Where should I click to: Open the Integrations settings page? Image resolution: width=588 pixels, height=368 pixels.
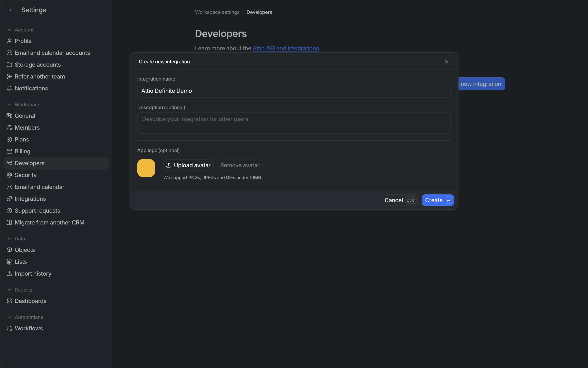pyautogui.click(x=56, y=199)
